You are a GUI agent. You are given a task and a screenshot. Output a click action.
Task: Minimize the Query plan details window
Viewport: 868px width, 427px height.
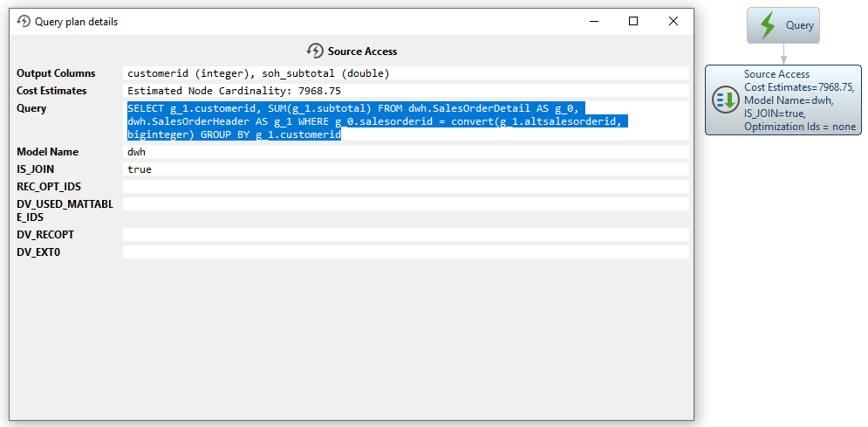coord(594,21)
